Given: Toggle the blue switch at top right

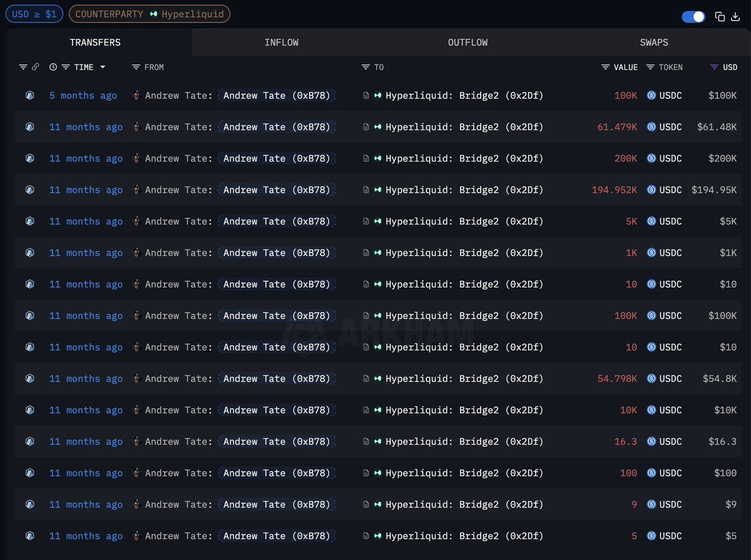Looking at the screenshot, I should (x=693, y=17).
